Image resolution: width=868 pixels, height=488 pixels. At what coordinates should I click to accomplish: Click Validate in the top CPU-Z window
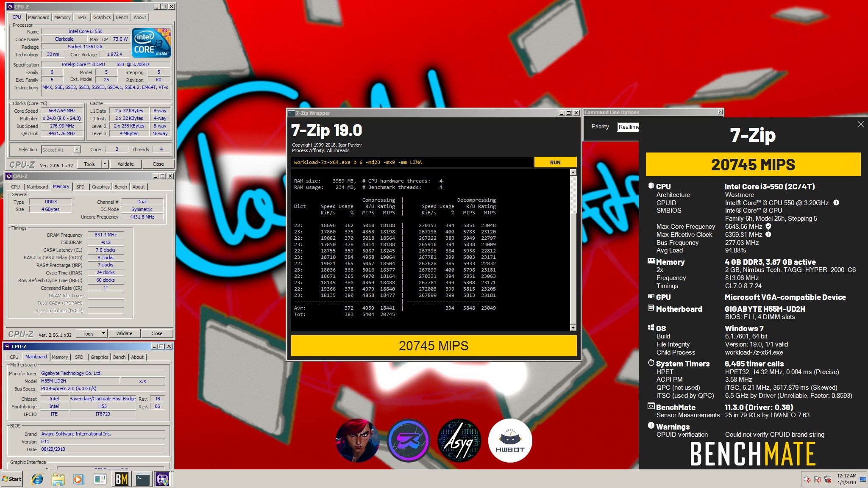tap(125, 164)
